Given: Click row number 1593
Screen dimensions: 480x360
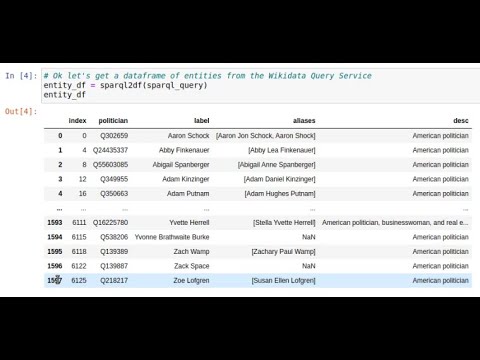Looking at the screenshot, I should point(55,222).
